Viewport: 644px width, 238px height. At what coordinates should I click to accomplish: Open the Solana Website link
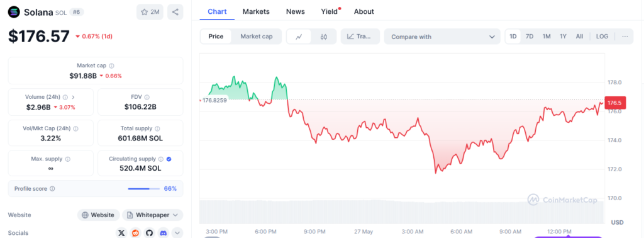98,215
